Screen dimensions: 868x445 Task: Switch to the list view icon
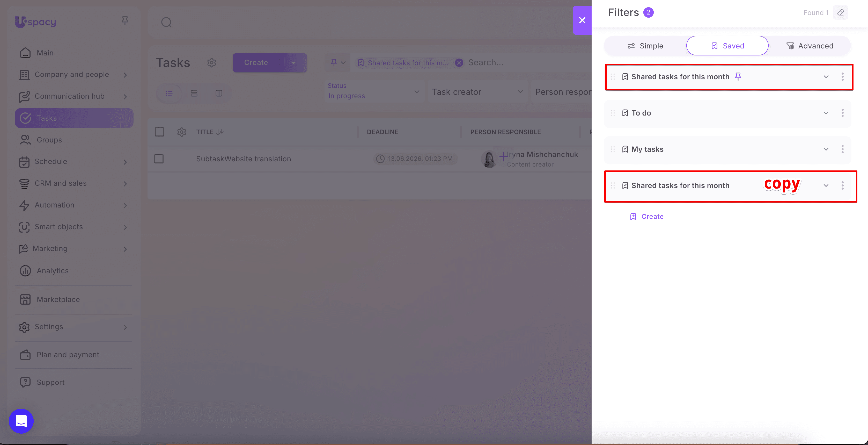click(x=169, y=93)
